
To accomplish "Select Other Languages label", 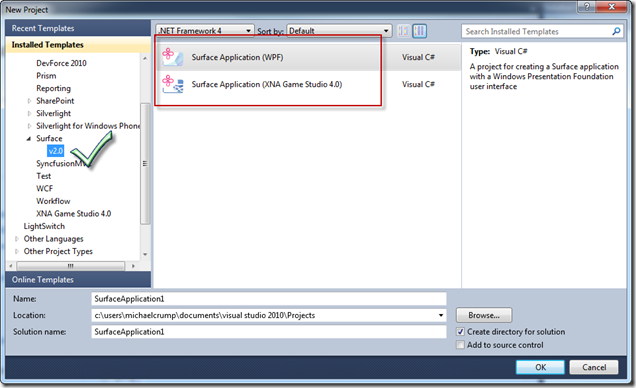I will pos(53,239).
